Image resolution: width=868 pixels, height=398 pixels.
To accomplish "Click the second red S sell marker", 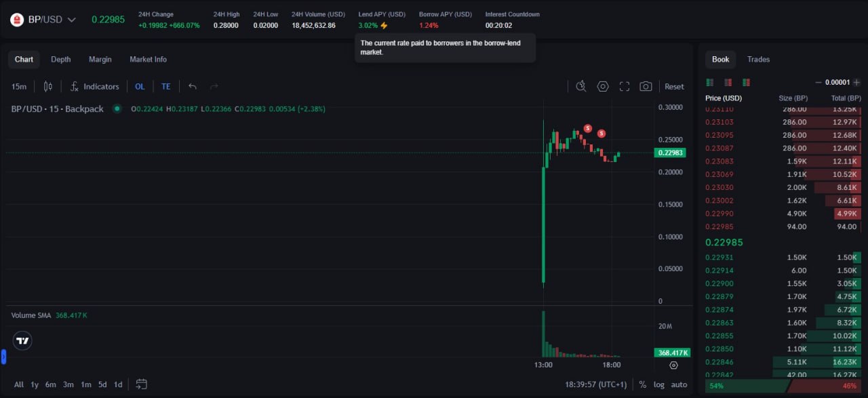I will [x=601, y=134].
